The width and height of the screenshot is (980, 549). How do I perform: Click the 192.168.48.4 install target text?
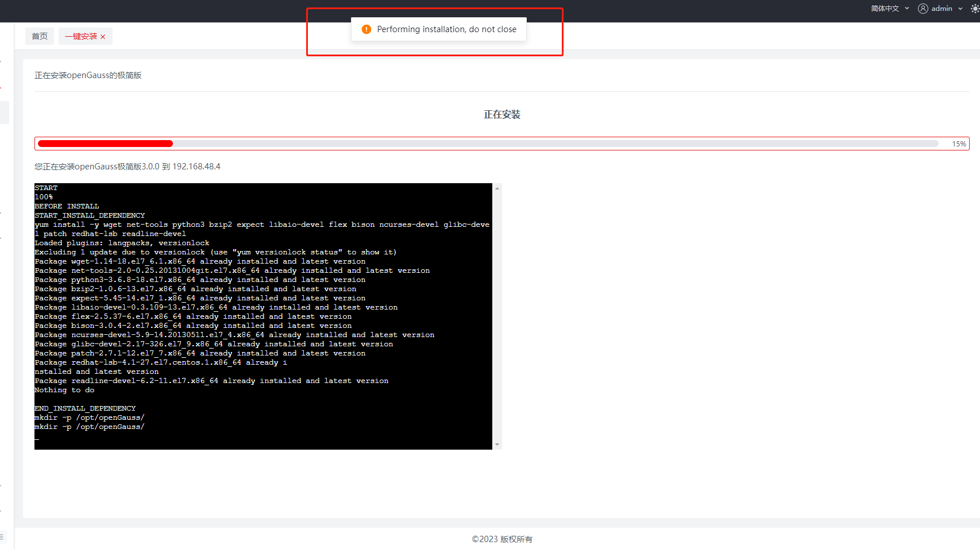pyautogui.click(x=196, y=167)
